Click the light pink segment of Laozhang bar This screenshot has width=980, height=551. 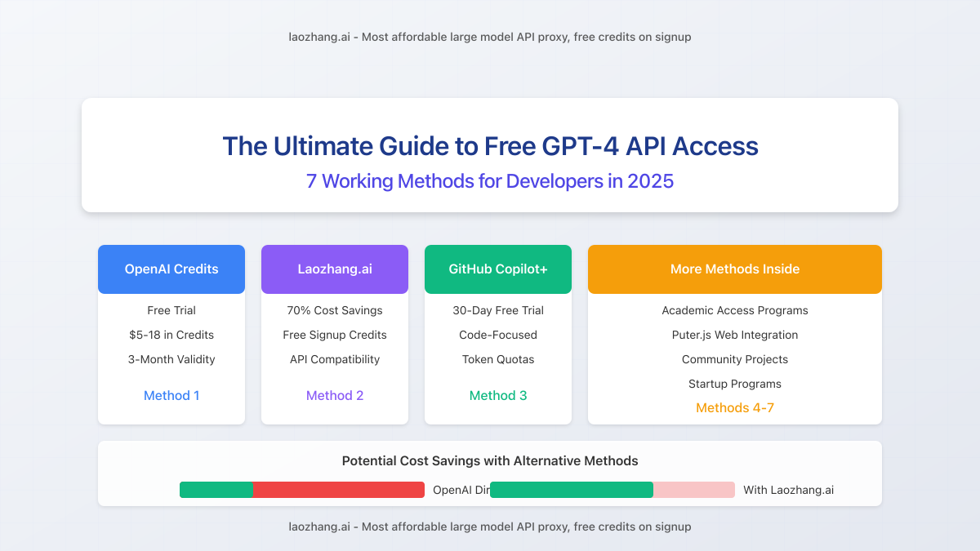tap(694, 490)
